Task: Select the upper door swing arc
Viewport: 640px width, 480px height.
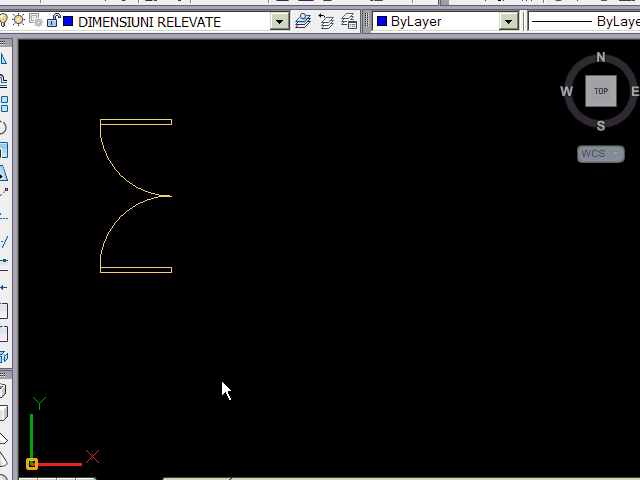Action: (119, 175)
